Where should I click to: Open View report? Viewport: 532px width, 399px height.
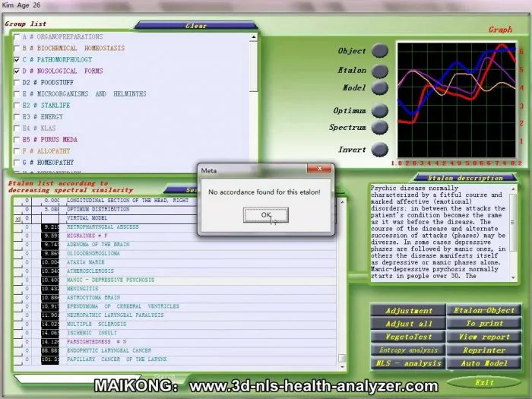click(484, 337)
